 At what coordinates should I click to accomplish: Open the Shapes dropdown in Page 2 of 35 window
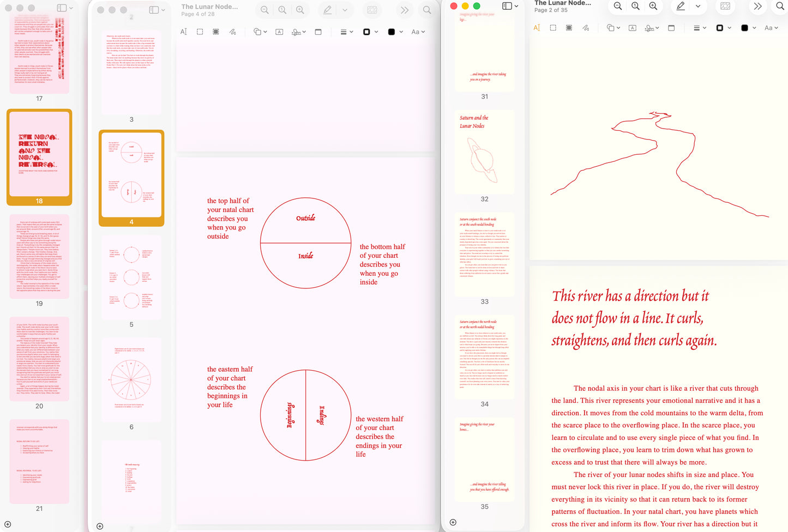click(x=613, y=28)
